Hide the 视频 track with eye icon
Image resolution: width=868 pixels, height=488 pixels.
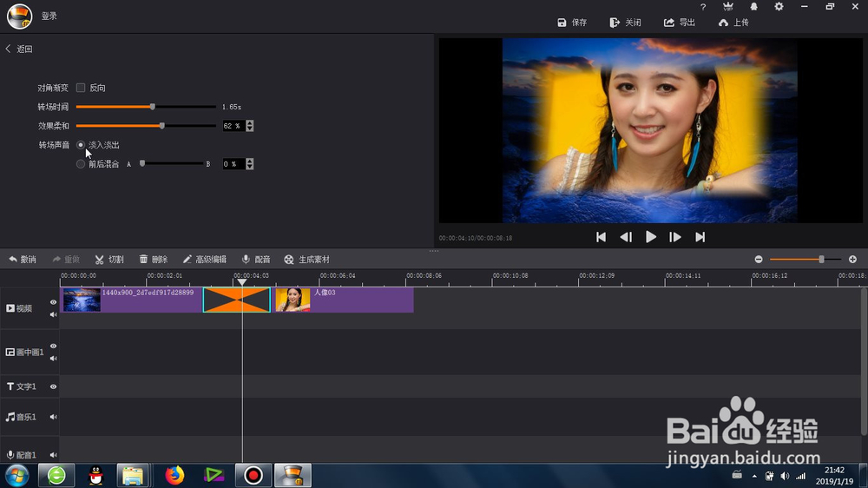click(53, 302)
